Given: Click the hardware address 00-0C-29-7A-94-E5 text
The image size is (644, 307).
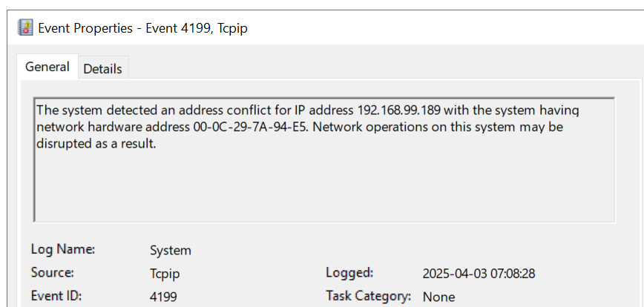Looking at the screenshot, I should (250, 128).
